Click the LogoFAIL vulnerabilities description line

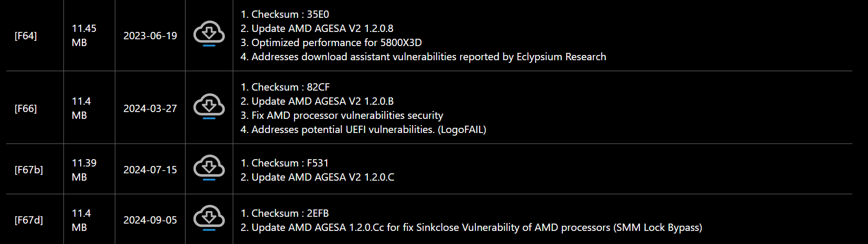(363, 129)
